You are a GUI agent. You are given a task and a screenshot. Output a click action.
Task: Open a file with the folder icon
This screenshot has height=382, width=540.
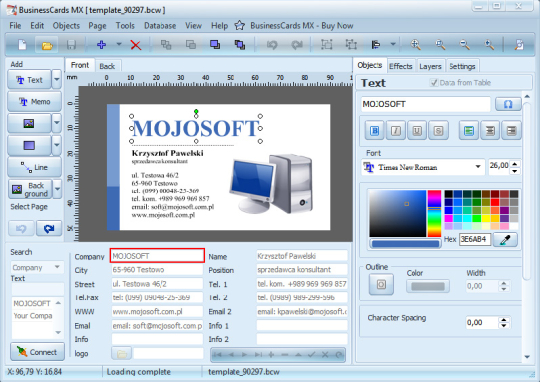point(47,45)
